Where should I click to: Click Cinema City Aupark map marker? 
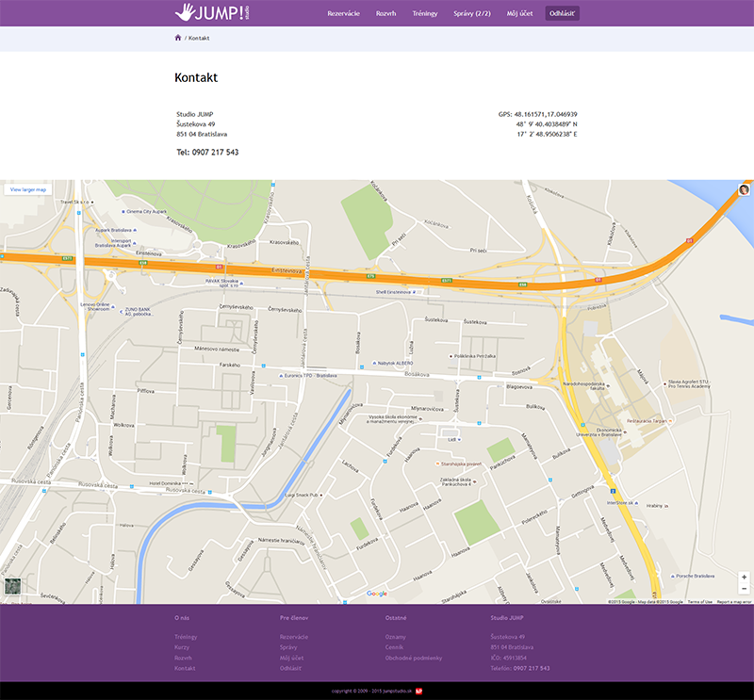144,212
